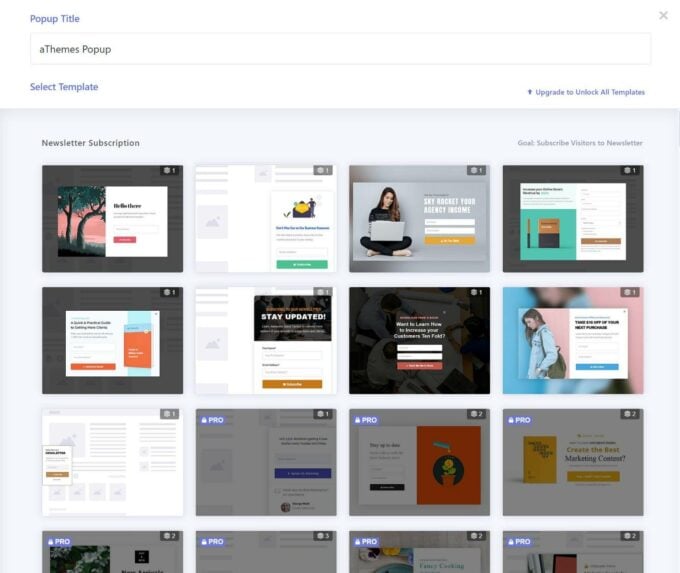Edit the Popup Title input field
680x573 pixels.
(x=340, y=49)
